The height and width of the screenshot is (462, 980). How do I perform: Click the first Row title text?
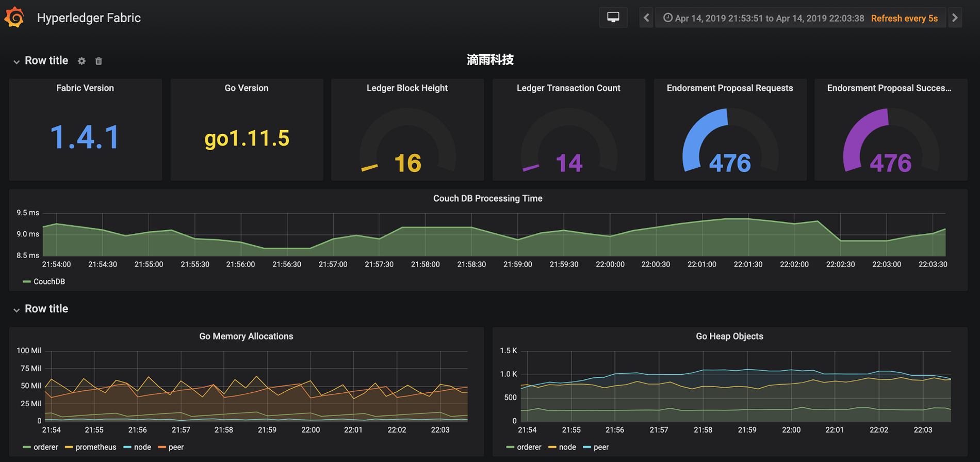coord(46,60)
